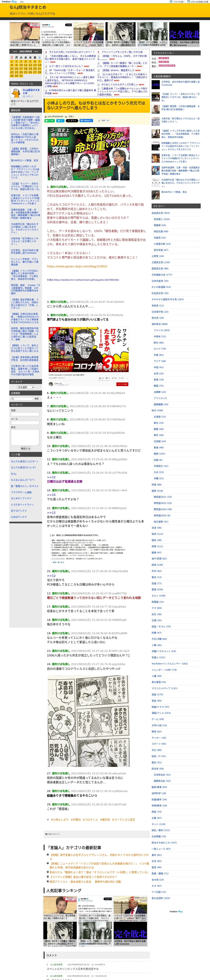Viewport: 210px width, 980px height.
Task: Open livedoor Blog banner below categories
Action: pyautogui.click(x=176, y=912)
